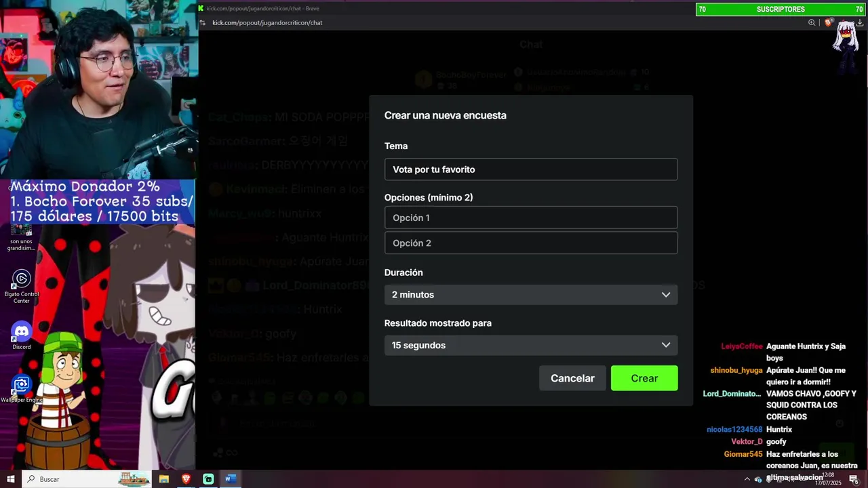
Task: Open the green app next to Brave in the taskbar
Action: coord(208,479)
